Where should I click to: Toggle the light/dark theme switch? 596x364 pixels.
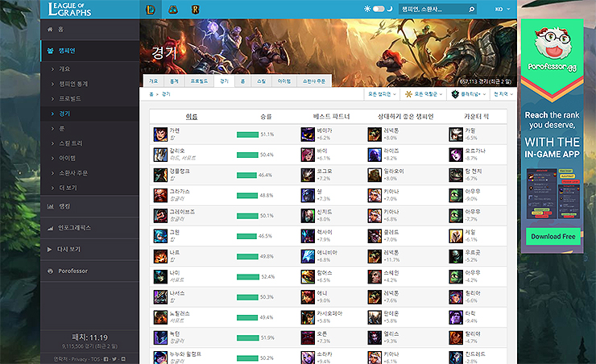pos(379,9)
